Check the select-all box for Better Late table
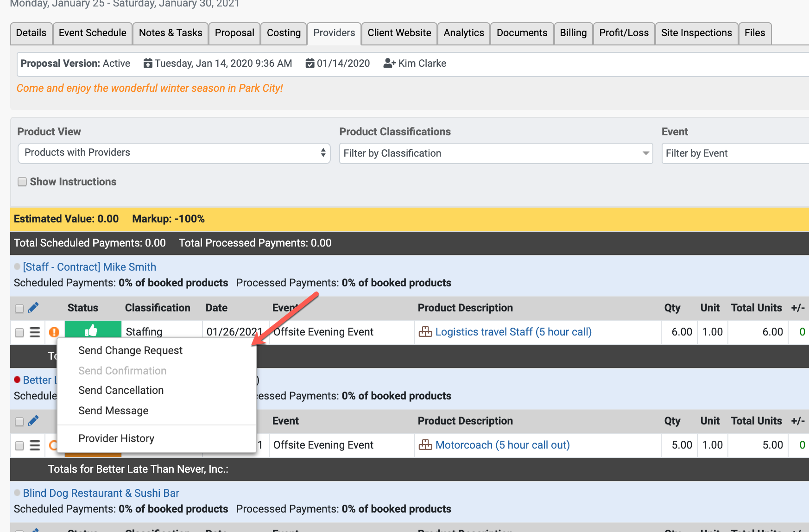The width and height of the screenshot is (809, 532). coord(19,422)
